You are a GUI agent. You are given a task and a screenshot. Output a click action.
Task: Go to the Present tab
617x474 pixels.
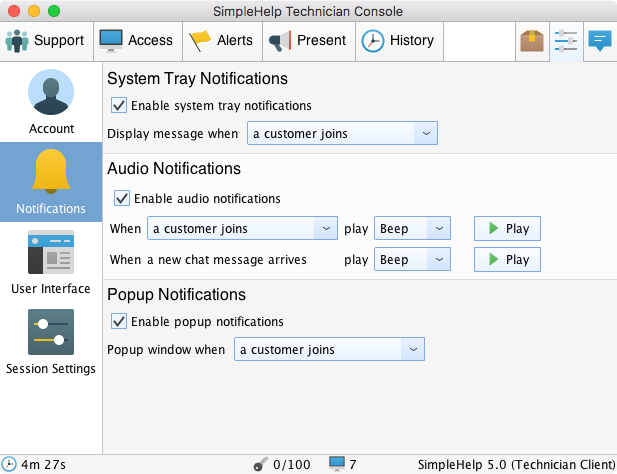(309, 41)
